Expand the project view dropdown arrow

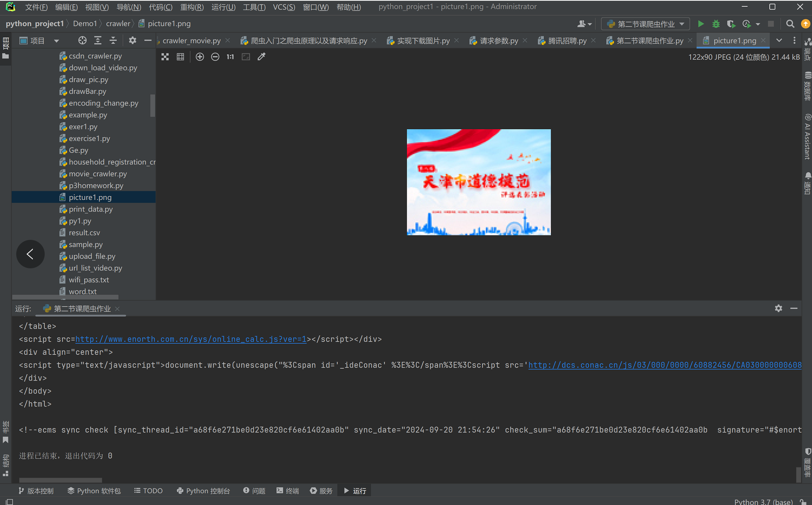point(57,41)
